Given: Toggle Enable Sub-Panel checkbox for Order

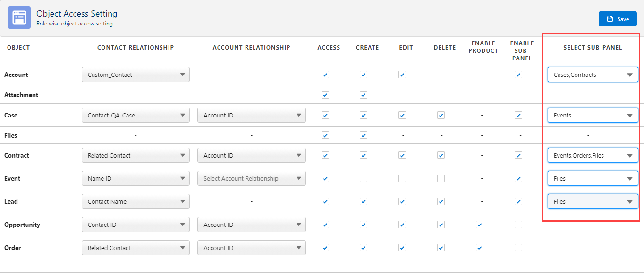Looking at the screenshot, I should tap(518, 248).
